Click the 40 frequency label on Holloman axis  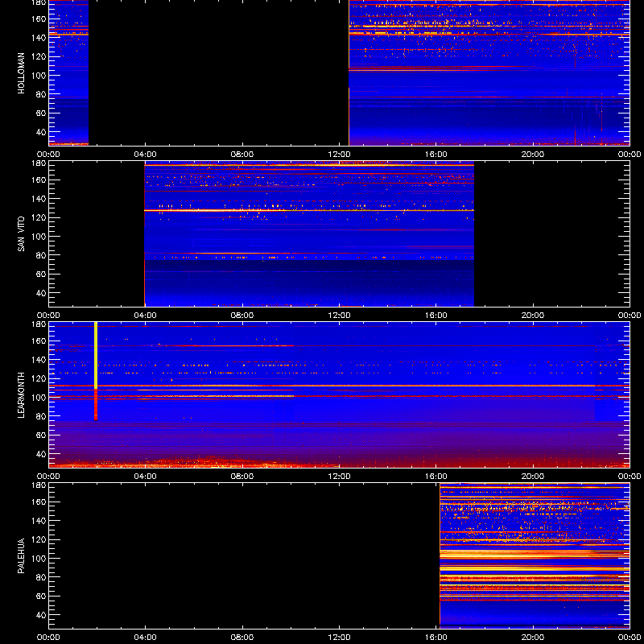[41, 132]
